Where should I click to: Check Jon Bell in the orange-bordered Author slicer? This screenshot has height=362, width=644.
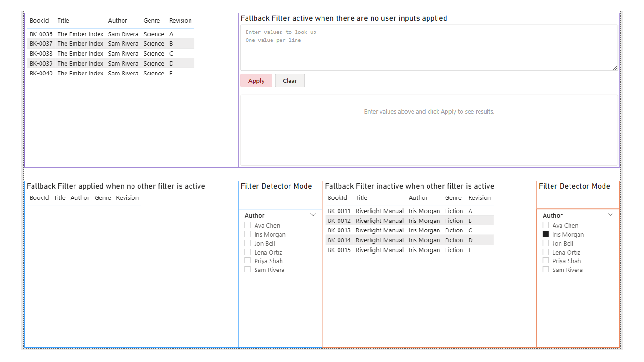tap(546, 243)
